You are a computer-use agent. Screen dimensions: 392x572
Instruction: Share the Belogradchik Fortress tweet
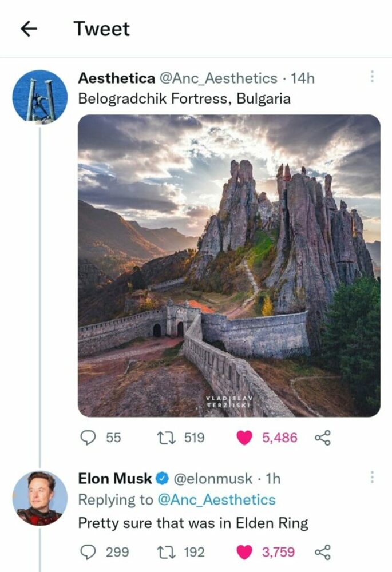[x=324, y=438]
